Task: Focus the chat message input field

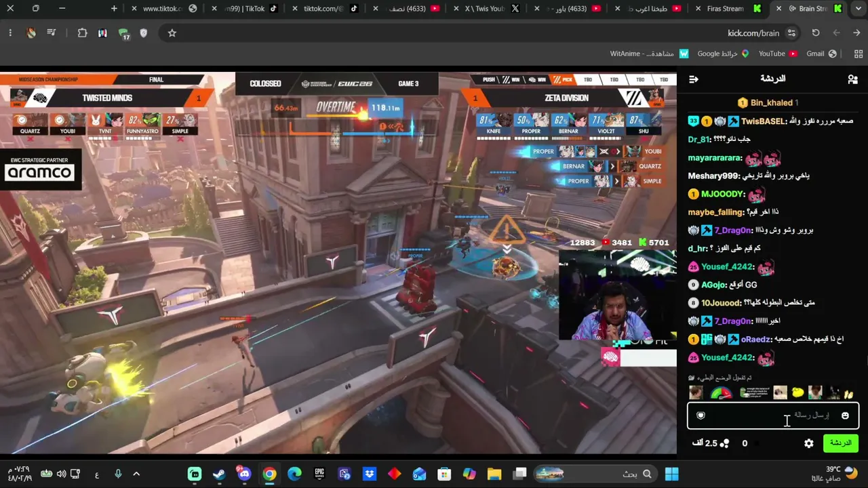Action: point(773,415)
